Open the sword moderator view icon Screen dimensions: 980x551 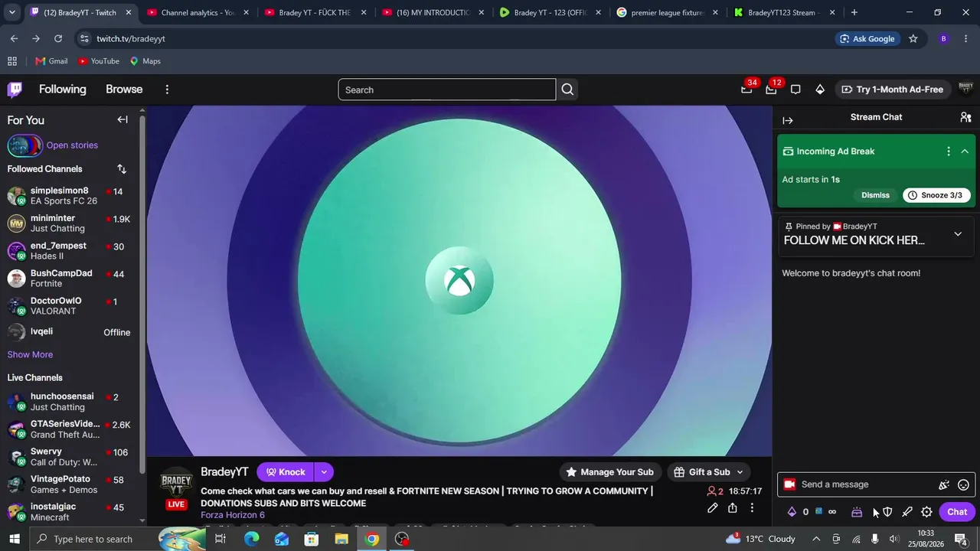pyautogui.click(x=907, y=512)
